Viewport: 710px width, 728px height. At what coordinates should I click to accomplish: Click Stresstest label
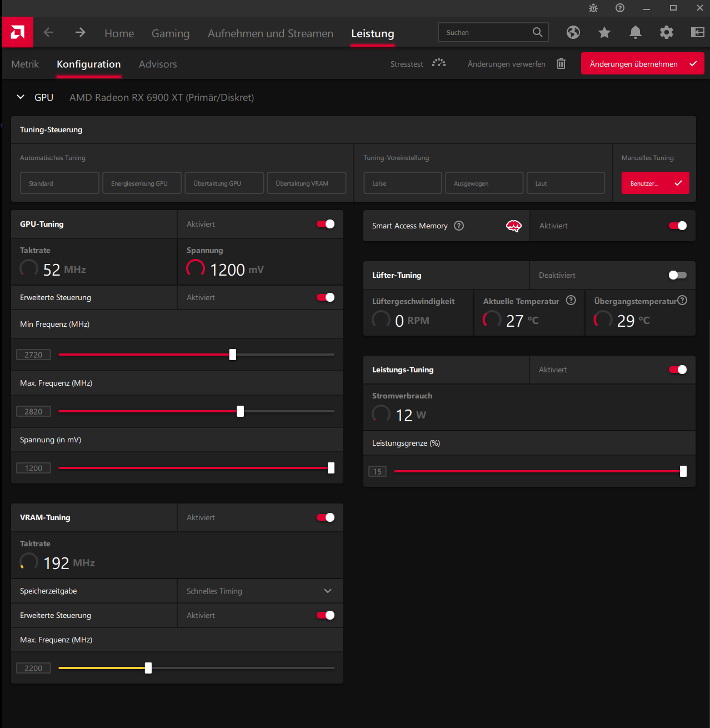tap(407, 64)
